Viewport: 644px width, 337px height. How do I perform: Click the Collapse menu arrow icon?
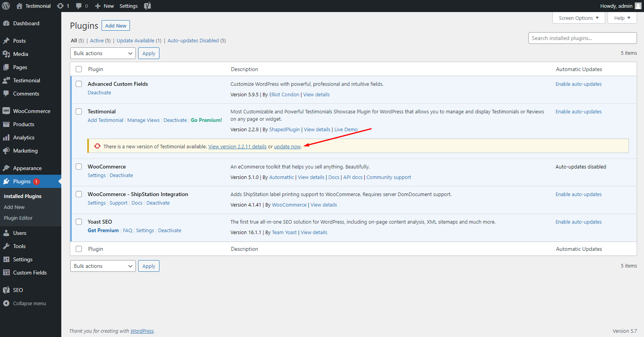(x=6, y=303)
